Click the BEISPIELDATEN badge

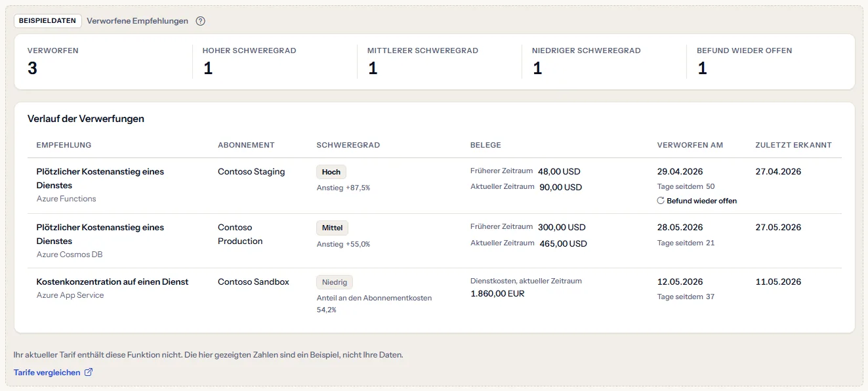48,21
